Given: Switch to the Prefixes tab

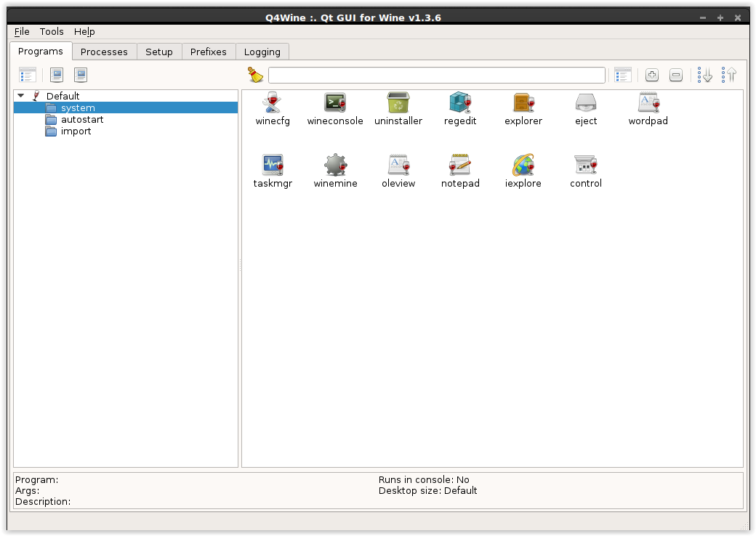Looking at the screenshot, I should (x=209, y=52).
